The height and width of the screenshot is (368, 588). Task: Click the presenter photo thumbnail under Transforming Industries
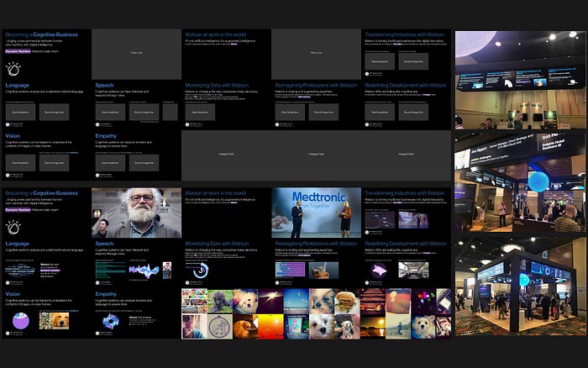413,220
